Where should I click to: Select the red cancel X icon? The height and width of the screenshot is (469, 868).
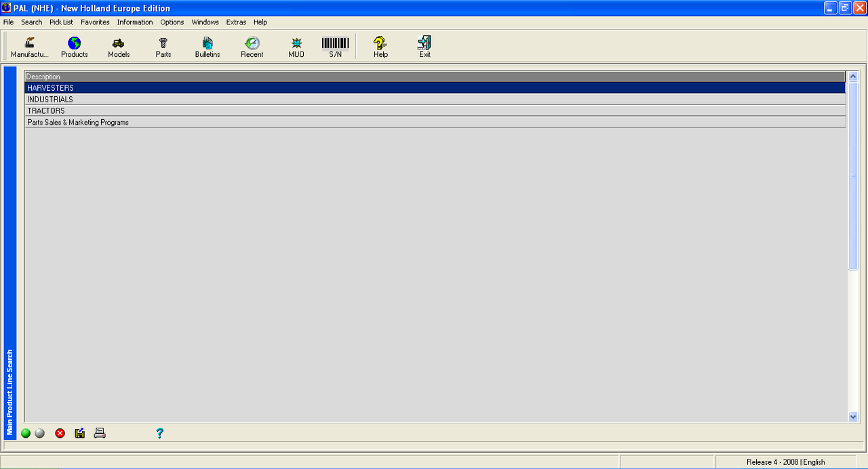[x=60, y=433]
